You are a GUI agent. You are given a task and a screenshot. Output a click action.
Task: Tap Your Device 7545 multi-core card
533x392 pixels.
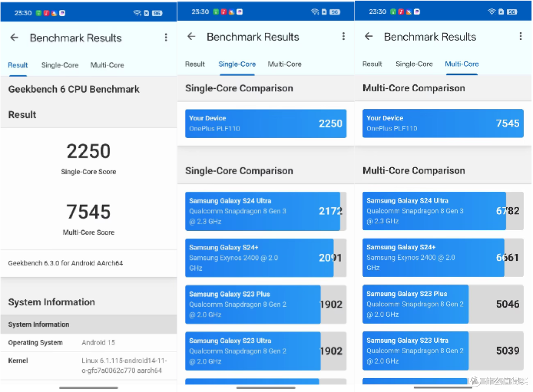coord(443,123)
